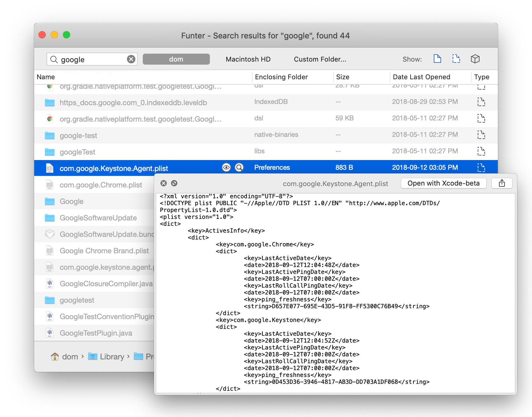Open with Xcode-beta
532x417 pixels.
444,183
